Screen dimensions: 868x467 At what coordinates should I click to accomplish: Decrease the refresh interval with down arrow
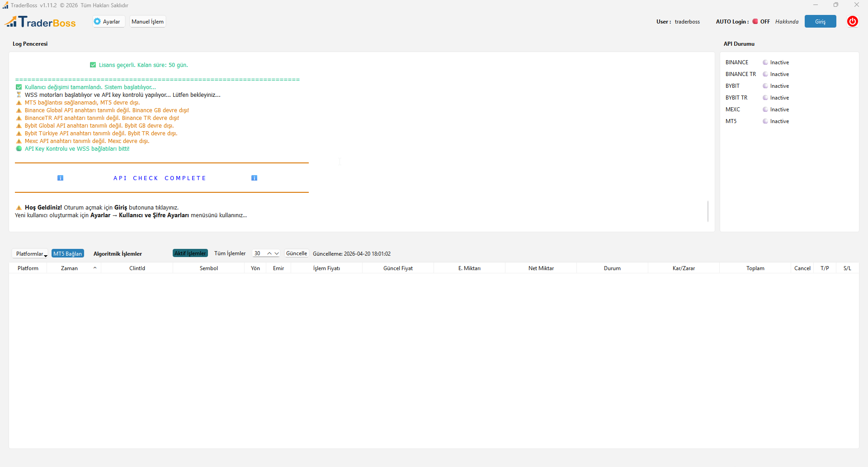pyautogui.click(x=277, y=253)
